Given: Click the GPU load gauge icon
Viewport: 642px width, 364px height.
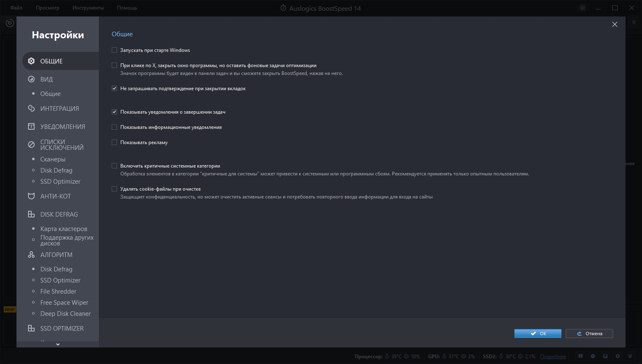Looking at the screenshot, I should (x=464, y=357).
